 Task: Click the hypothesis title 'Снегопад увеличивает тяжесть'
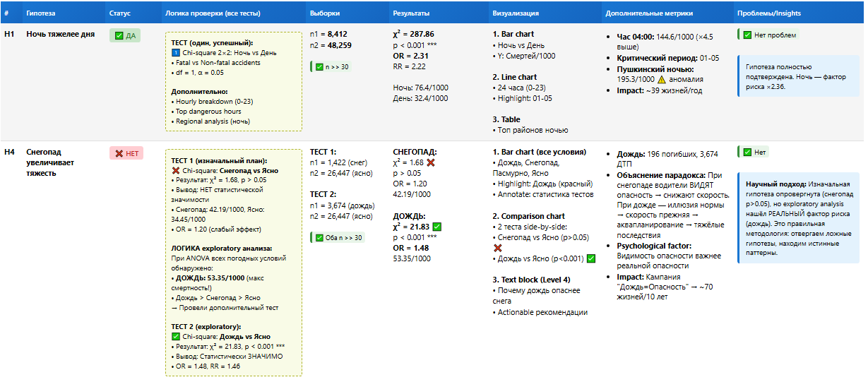pos(49,162)
